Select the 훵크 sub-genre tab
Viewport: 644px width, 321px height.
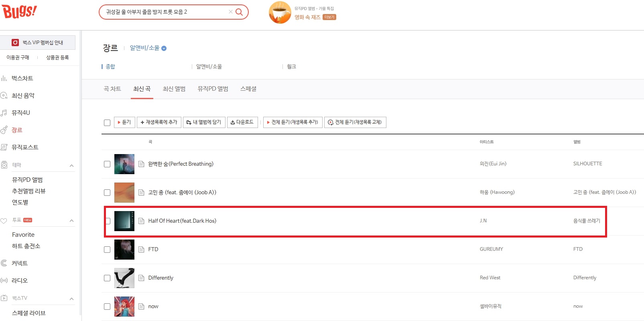coord(292,67)
